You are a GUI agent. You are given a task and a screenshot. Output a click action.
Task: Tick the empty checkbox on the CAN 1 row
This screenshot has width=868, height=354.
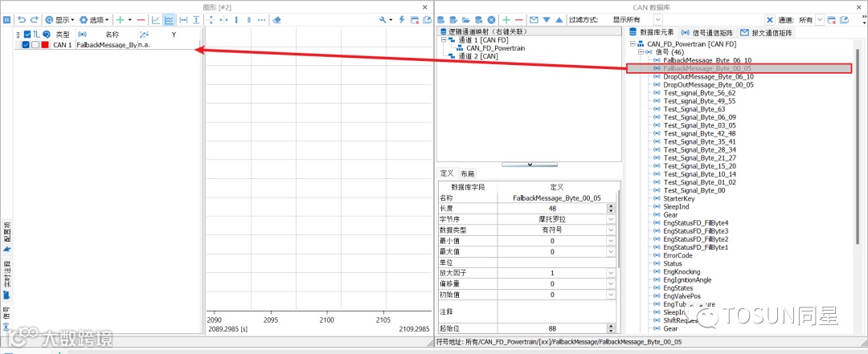(35, 45)
